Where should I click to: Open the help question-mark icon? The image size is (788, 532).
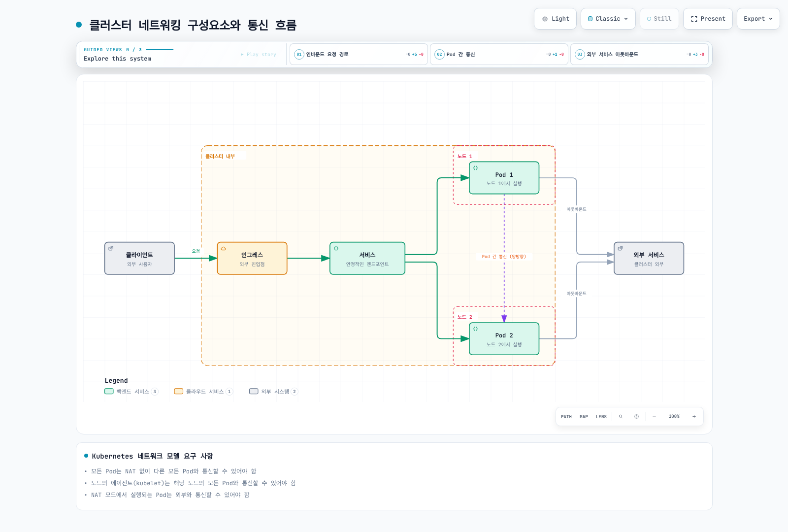pyautogui.click(x=636, y=417)
